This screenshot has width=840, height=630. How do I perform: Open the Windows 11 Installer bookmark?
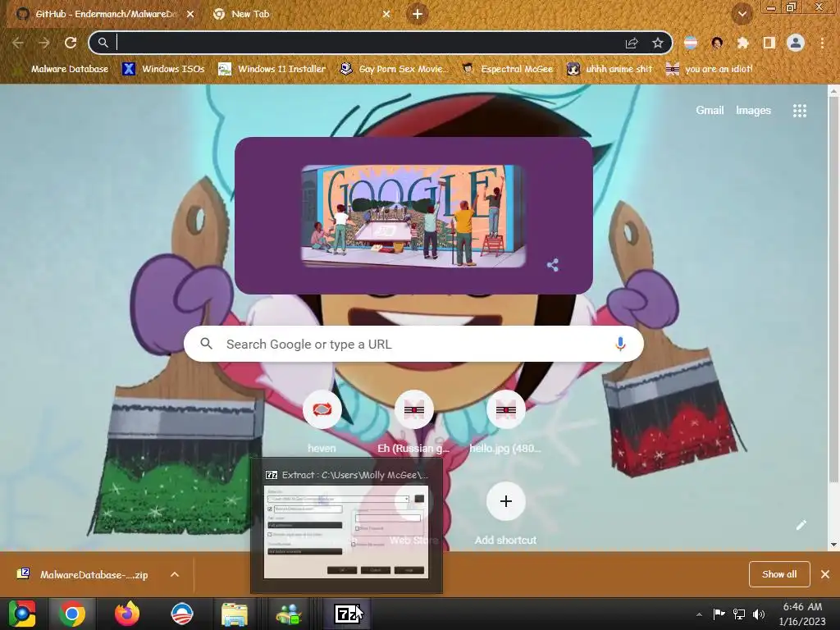coord(272,69)
